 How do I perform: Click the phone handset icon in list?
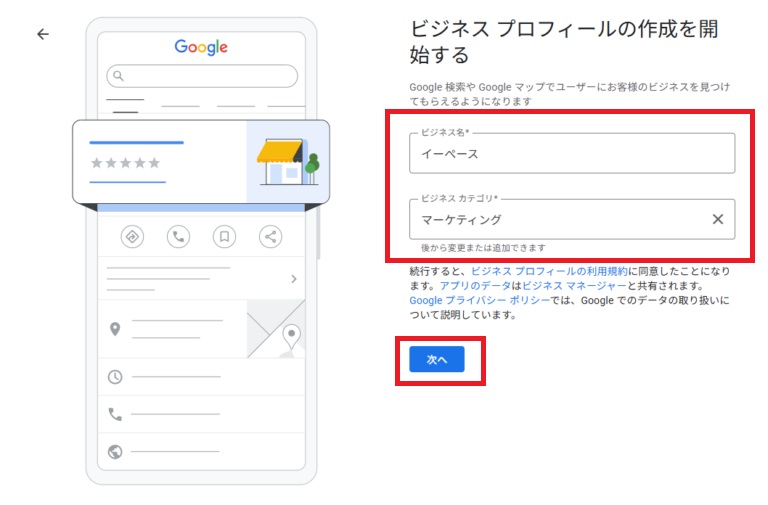(x=115, y=414)
